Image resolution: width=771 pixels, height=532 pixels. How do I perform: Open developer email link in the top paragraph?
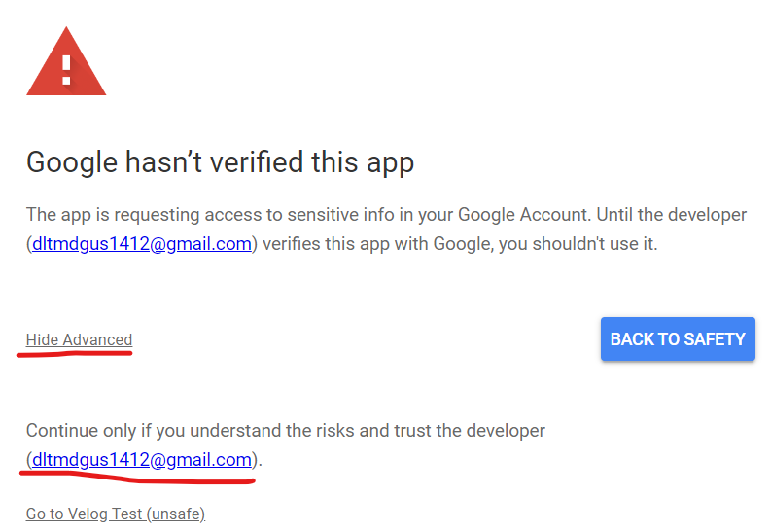pos(142,244)
